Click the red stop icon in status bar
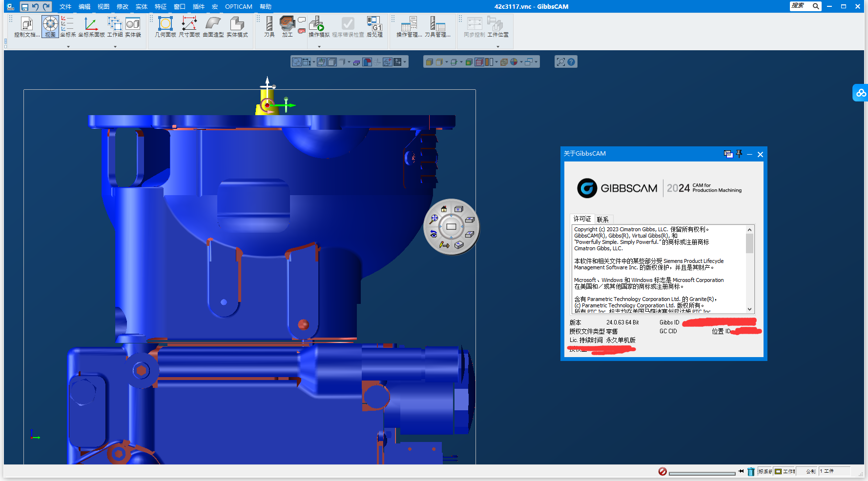 pos(662,471)
